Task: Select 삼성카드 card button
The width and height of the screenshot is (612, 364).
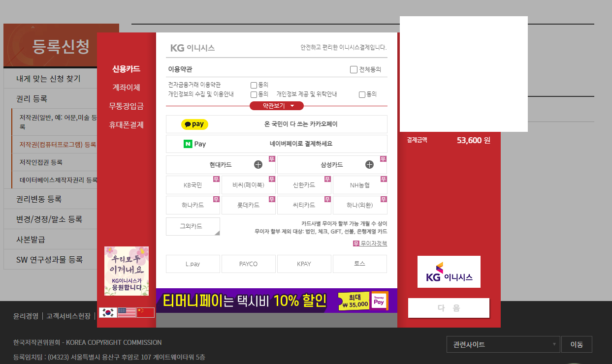Action: click(332, 165)
